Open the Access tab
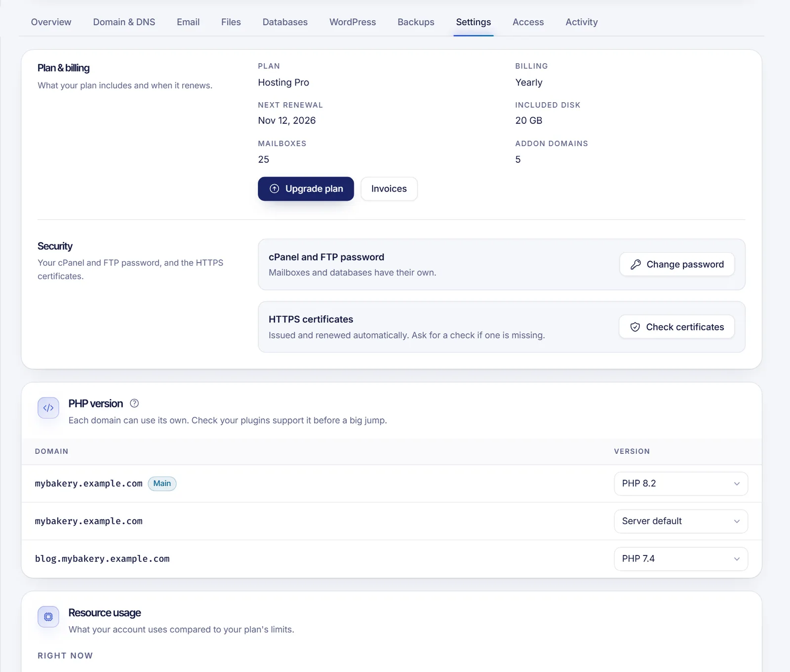790x672 pixels. click(528, 22)
